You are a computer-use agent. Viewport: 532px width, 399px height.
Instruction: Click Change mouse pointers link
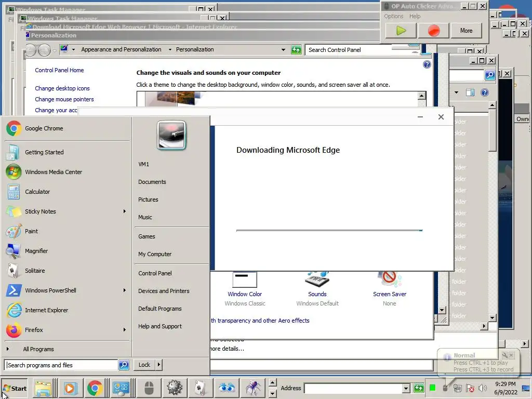click(64, 99)
